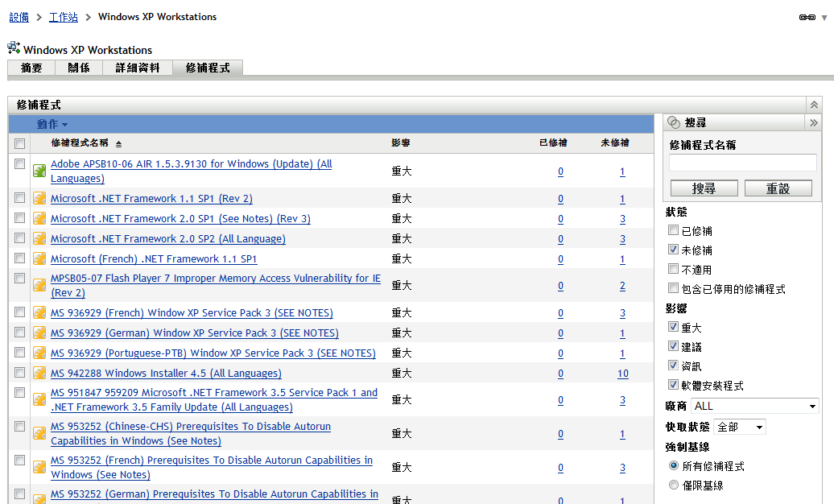Click the Windows XP Workstations group icon
The image size is (834, 504).
tap(14, 48)
